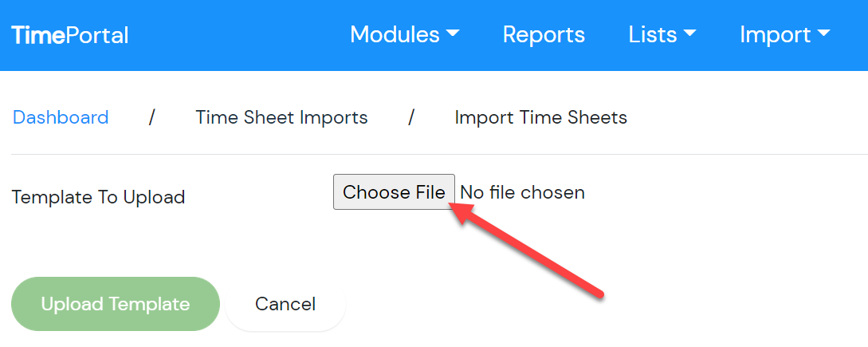Follow the Dashboard breadcrumb link
The height and width of the screenshot is (347, 868).
pyautogui.click(x=61, y=117)
